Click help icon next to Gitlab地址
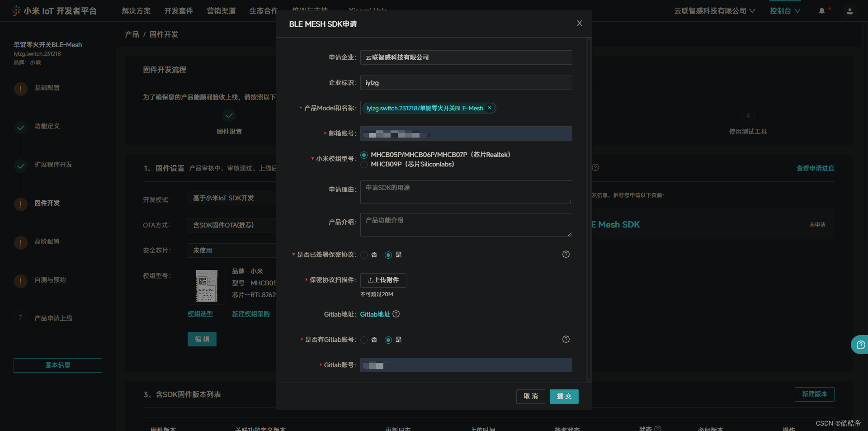868x431 pixels. (x=396, y=314)
